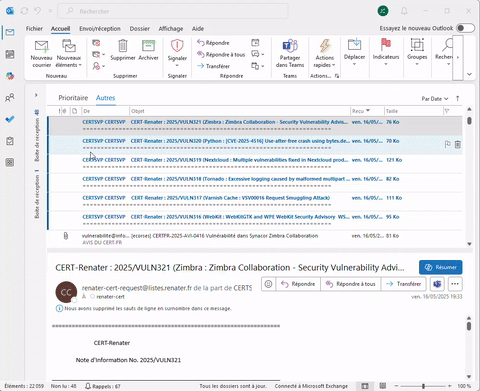Open the Copilot icon in sidebar
Screen dimensions: 480x391
point(10,76)
